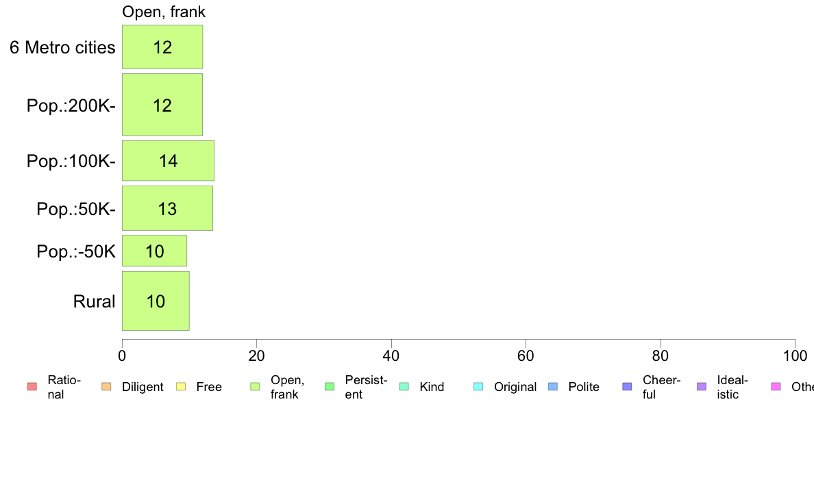Select the blue Polite legend swatch

pyautogui.click(x=553, y=387)
